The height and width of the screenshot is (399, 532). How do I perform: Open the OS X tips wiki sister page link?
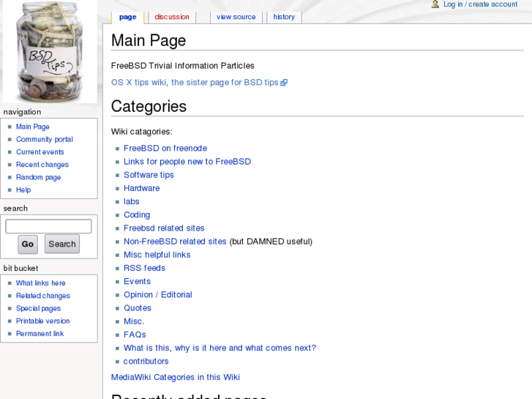[195, 83]
